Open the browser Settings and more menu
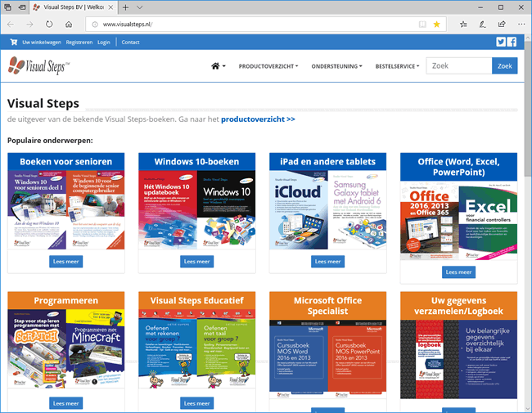The width and height of the screenshot is (532, 413). [x=521, y=25]
